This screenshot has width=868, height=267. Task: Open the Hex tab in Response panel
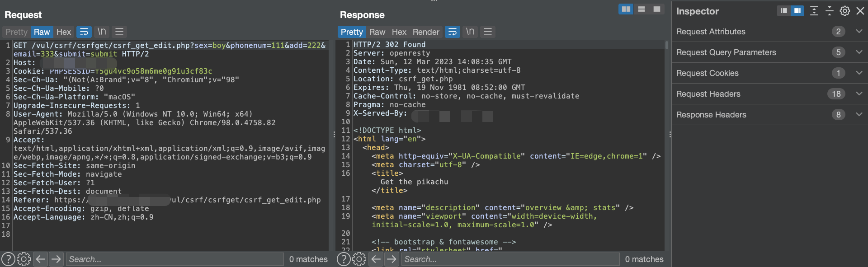click(399, 32)
